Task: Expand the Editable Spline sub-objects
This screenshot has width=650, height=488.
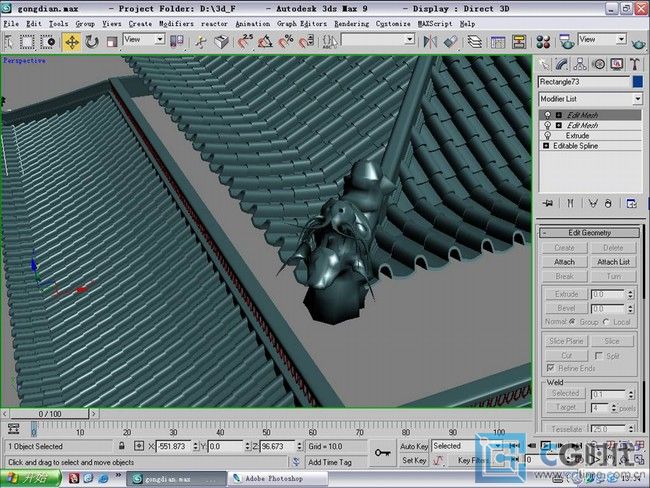Action: pos(546,146)
